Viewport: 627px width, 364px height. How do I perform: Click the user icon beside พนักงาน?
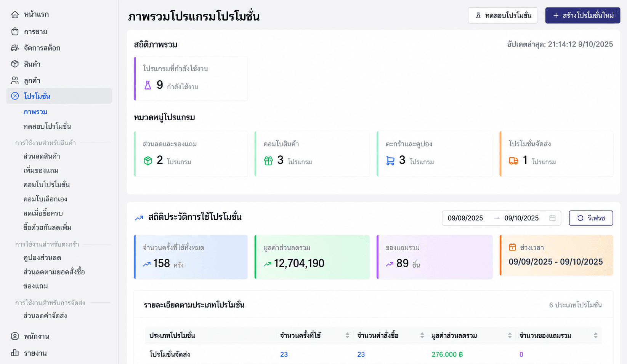(15, 336)
